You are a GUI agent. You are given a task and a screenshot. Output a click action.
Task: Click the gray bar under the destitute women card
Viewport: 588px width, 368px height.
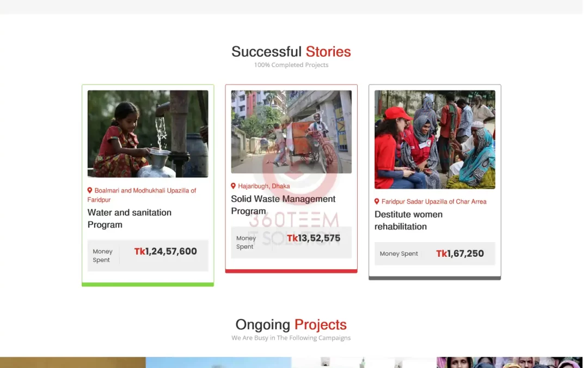pyautogui.click(x=434, y=278)
